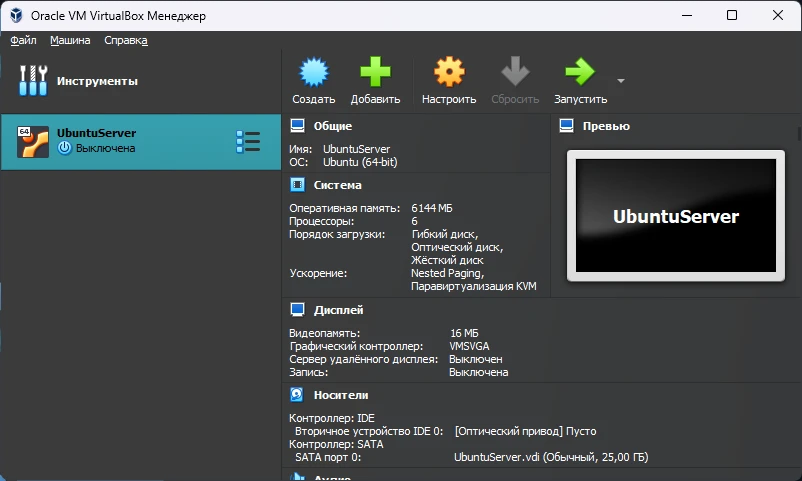Click the Дисплей monitor icon
This screenshot has height=481, width=802.
tap(297, 310)
